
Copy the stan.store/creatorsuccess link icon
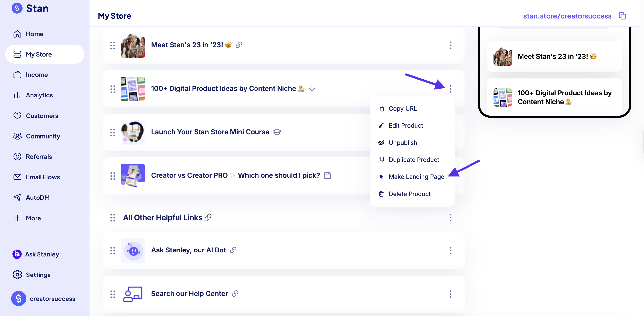(x=622, y=16)
